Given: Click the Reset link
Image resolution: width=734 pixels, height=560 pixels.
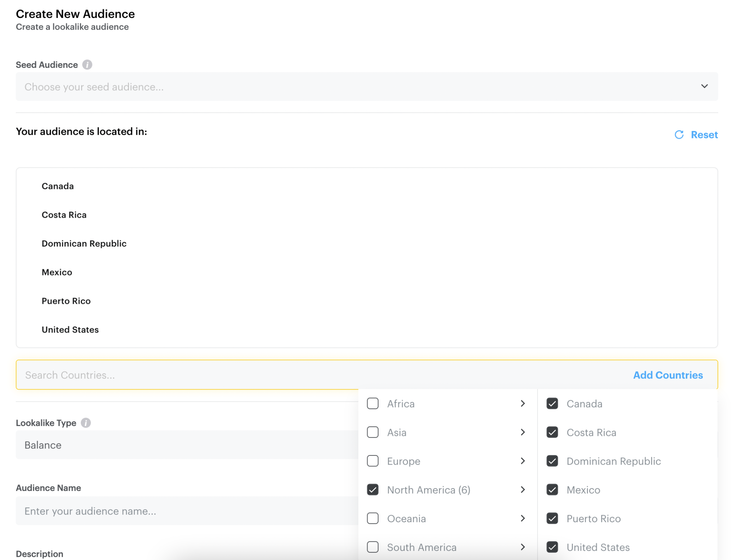Looking at the screenshot, I should (x=704, y=135).
